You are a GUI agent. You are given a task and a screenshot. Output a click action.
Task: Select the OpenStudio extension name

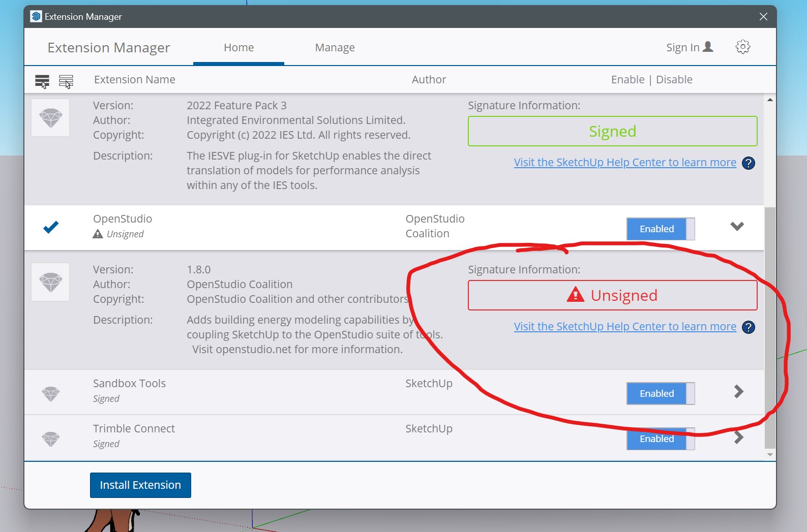coord(122,218)
